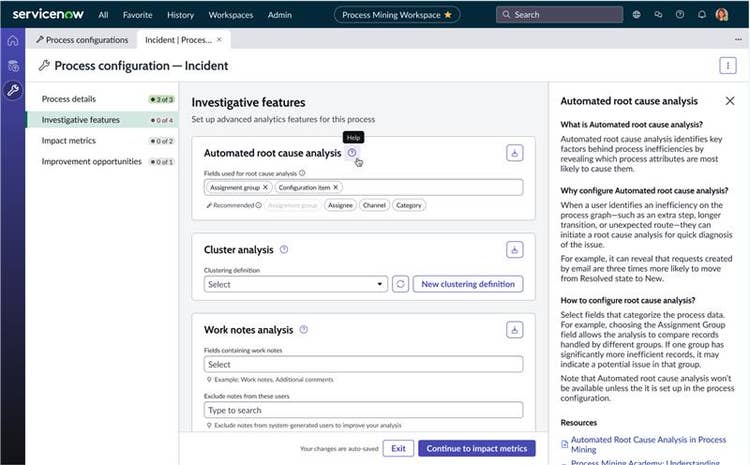This screenshot has width=750, height=465.
Task: Open the All menu
Action: click(x=103, y=15)
